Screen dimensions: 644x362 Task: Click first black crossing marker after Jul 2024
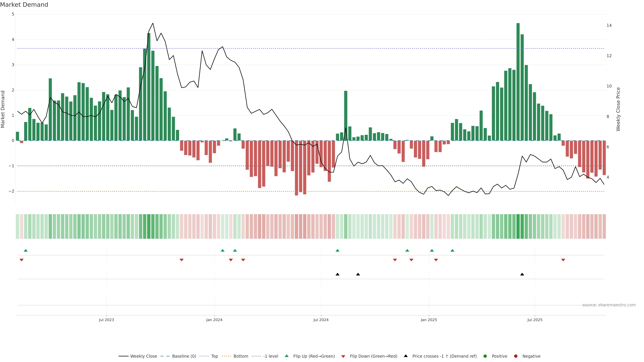[x=337, y=274]
